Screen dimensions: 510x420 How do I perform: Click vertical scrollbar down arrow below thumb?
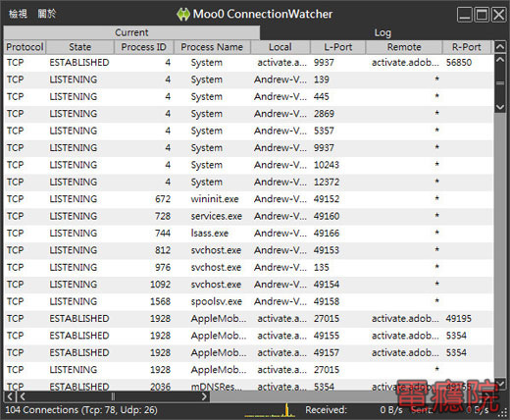coord(500,107)
